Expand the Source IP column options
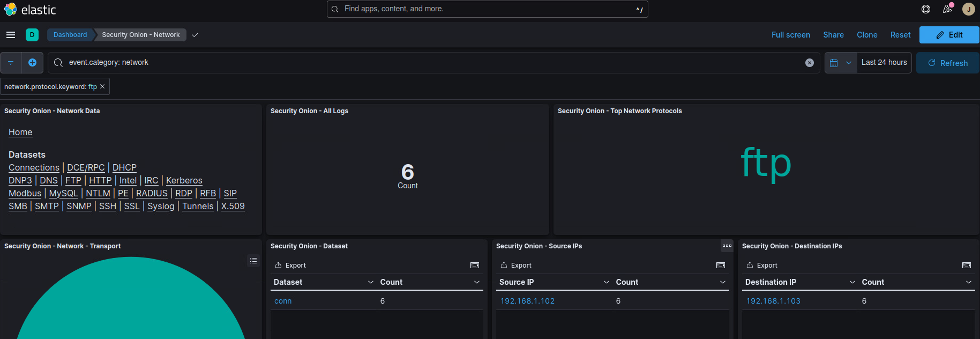 tap(607, 282)
